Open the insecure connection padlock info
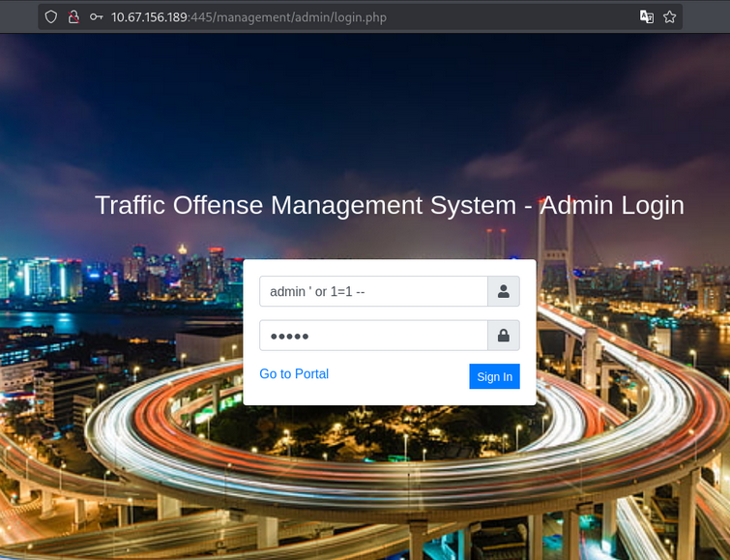This screenshot has width=730, height=560. pyautogui.click(x=73, y=16)
